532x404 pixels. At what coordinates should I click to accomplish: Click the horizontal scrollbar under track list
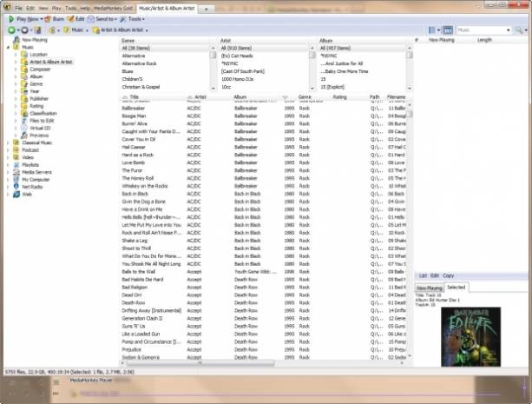pos(200,363)
